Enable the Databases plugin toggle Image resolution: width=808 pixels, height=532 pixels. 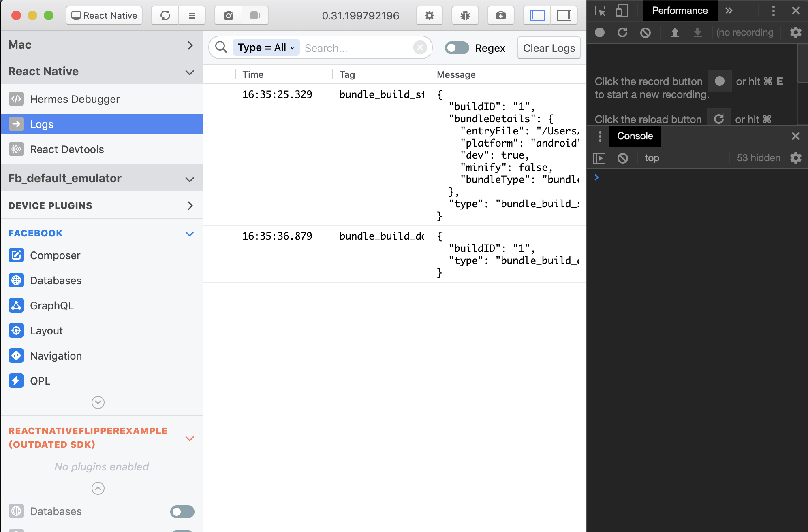tap(182, 511)
